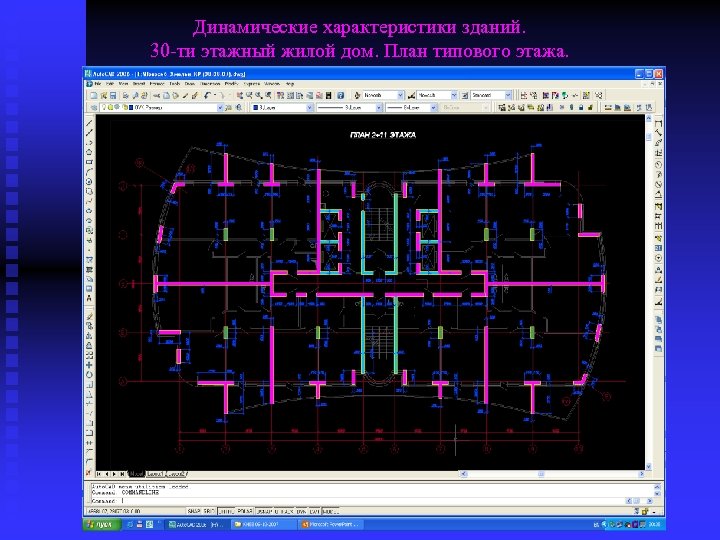The height and width of the screenshot is (540, 720).
Task: Open DesignCenter from the toolbar
Action: tap(290, 95)
